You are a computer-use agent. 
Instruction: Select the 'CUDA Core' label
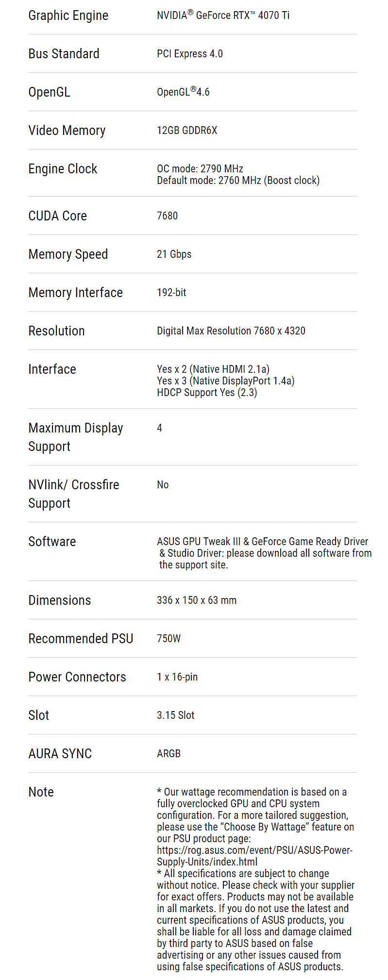[58, 216]
